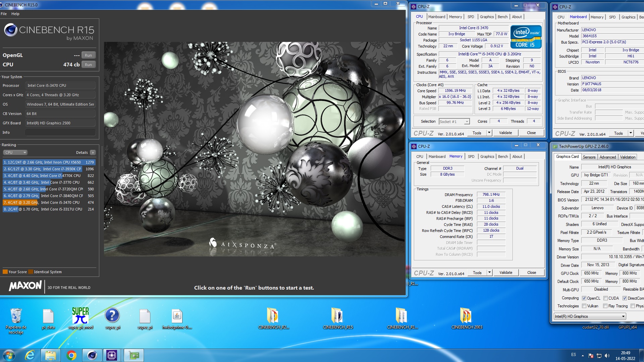Select the i7-4770K ranking row
This screenshot has height=362, width=644.
click(x=49, y=176)
